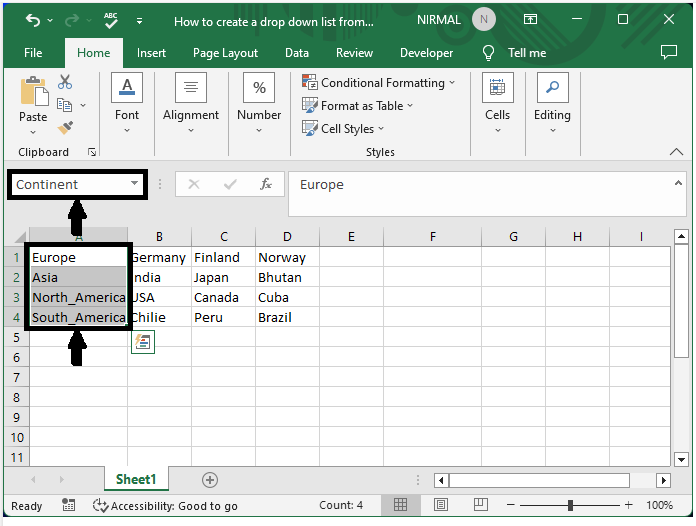696x526 pixels.
Task: Switch to Normal view icon
Action: pyautogui.click(x=400, y=505)
